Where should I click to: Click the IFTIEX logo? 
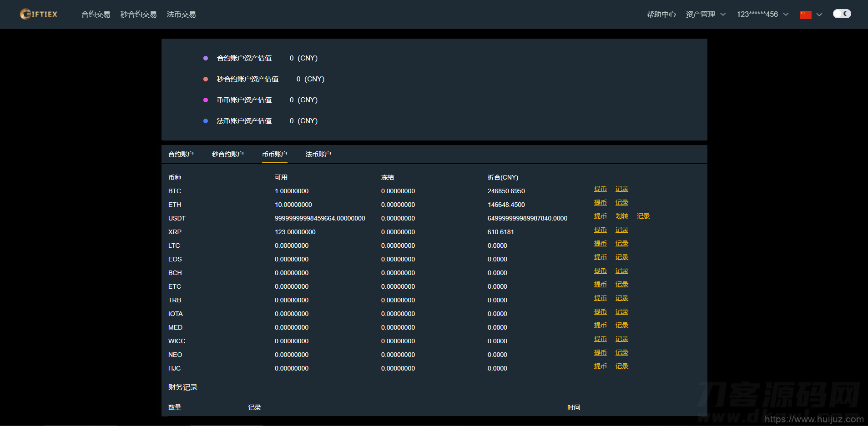point(39,14)
